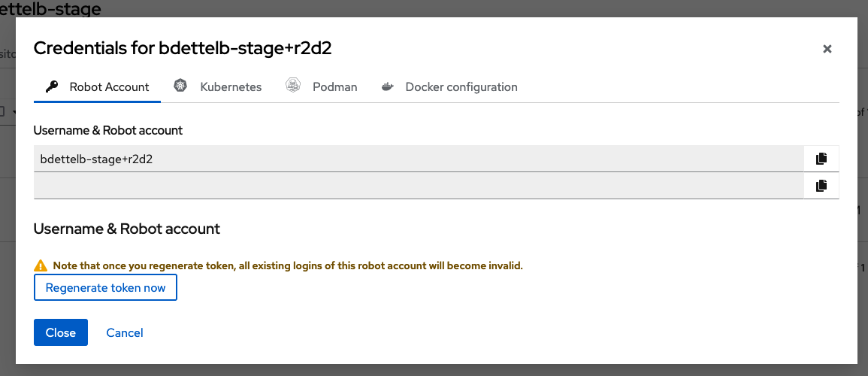Image resolution: width=868 pixels, height=376 pixels.
Task: Open the Kubernetes tab
Action: click(x=231, y=86)
